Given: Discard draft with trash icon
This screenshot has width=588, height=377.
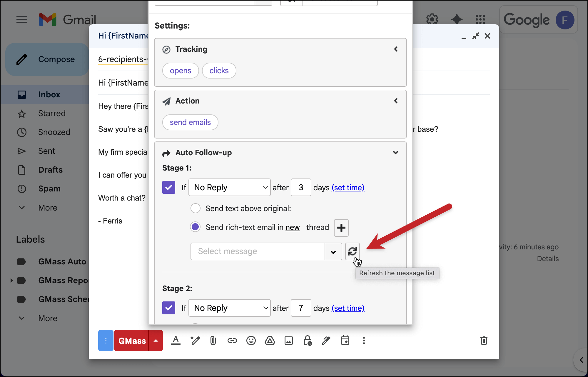Looking at the screenshot, I should click(x=484, y=341).
